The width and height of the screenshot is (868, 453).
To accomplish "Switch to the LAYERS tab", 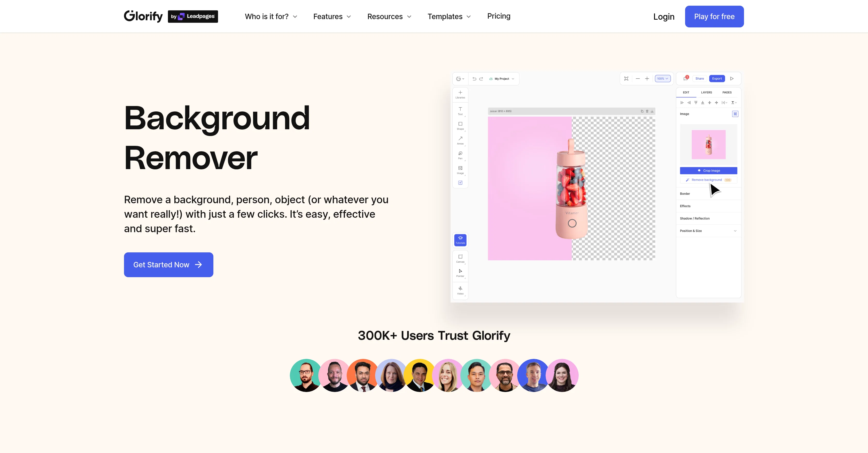I will point(706,92).
